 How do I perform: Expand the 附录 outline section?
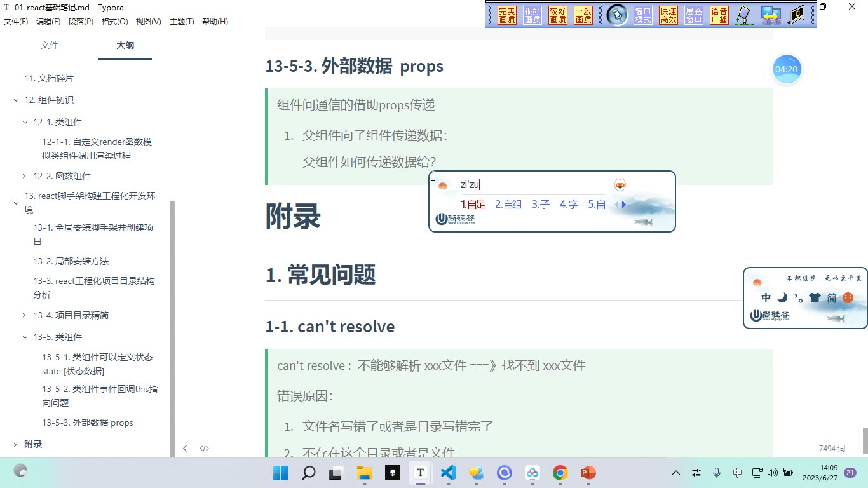(16, 444)
